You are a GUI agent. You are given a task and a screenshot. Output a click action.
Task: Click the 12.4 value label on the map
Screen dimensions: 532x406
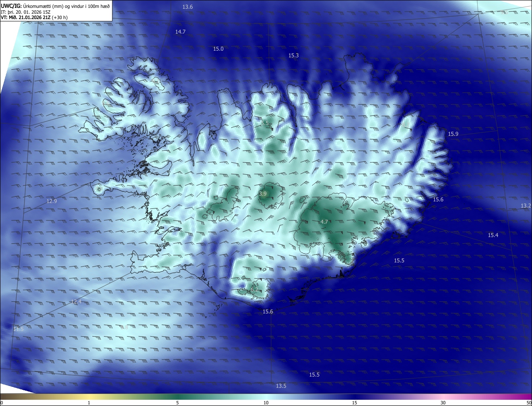click(76, 302)
